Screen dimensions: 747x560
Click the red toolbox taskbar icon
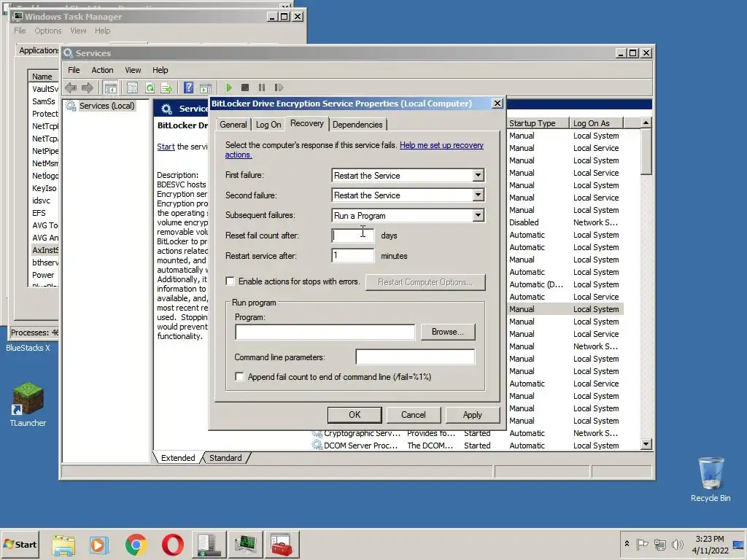(x=281, y=545)
